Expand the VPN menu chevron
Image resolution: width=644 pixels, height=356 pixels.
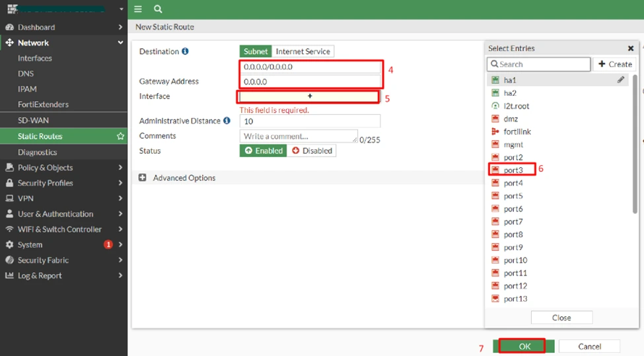pyautogui.click(x=120, y=198)
